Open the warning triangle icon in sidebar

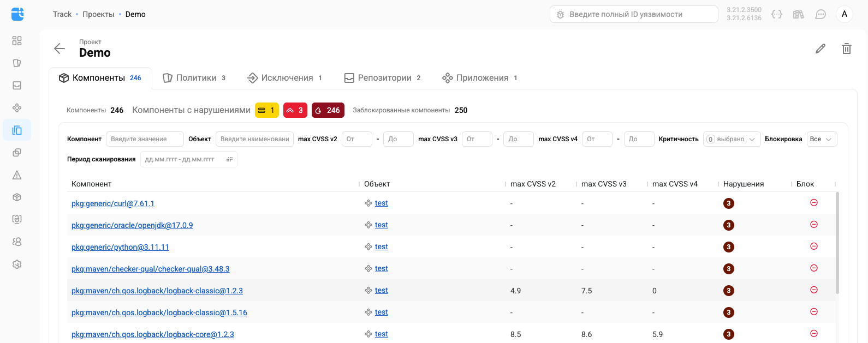pos(17,175)
